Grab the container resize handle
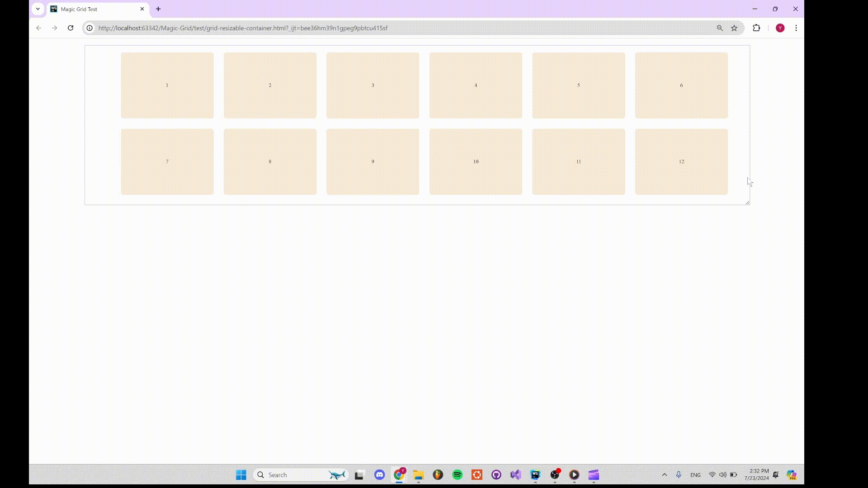Image resolution: width=868 pixels, height=488 pixels. 747,202
